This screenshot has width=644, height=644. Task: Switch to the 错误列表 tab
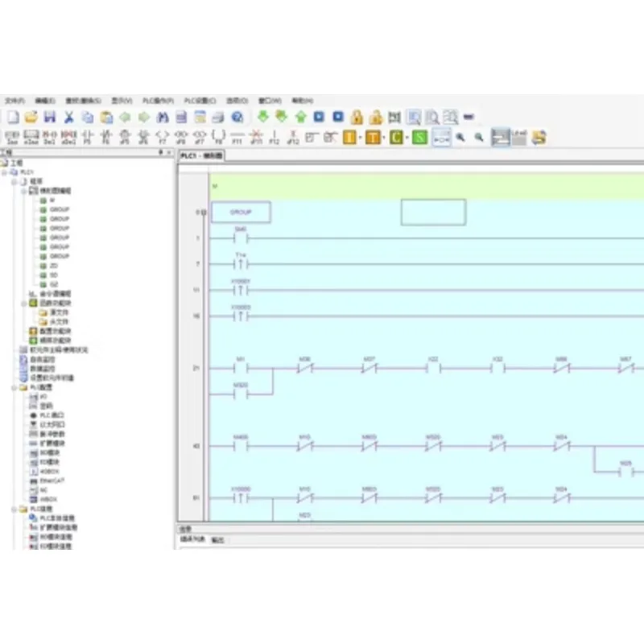[192, 539]
